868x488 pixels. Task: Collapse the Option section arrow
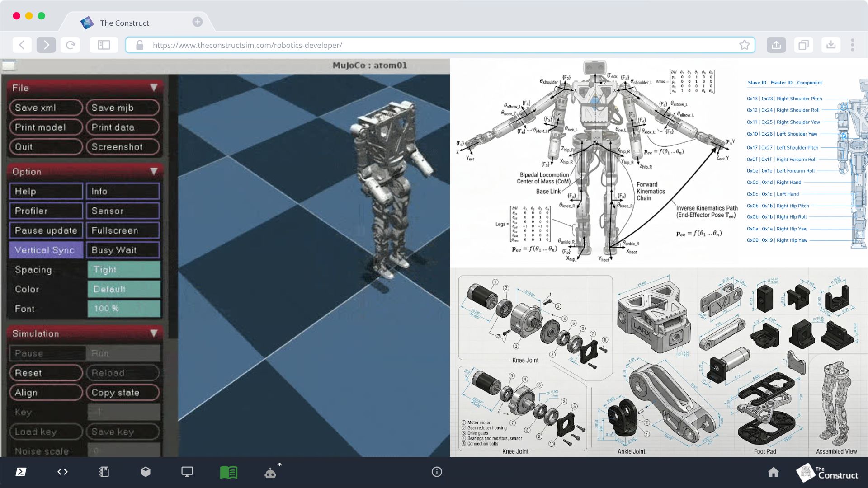[x=154, y=172]
